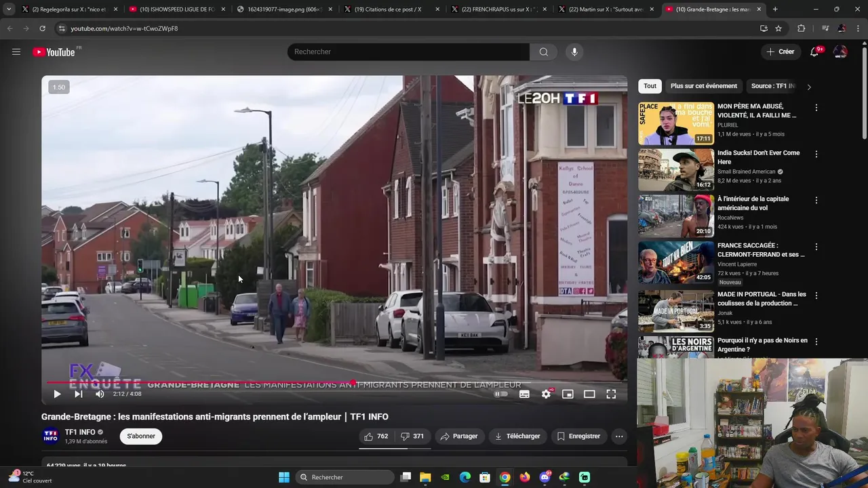Screen dimensions: 868x488
Task: Open more actions ellipsis under video
Action: (x=619, y=436)
